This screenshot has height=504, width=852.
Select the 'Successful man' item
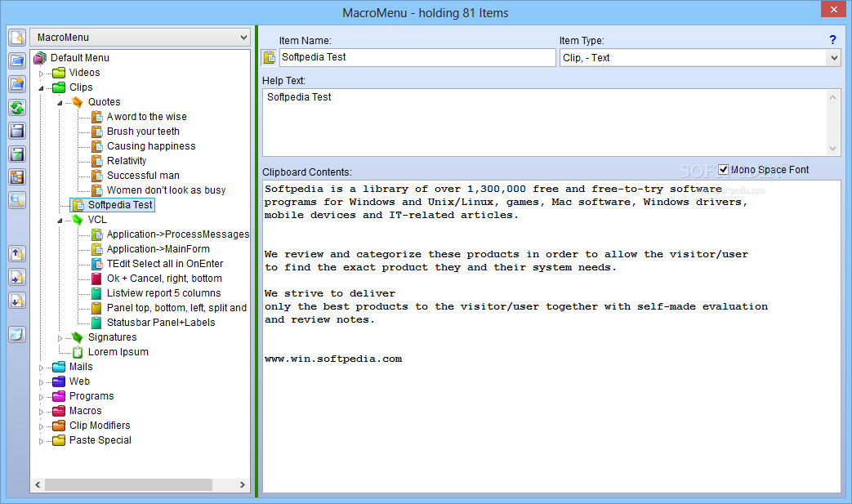pyautogui.click(x=143, y=176)
